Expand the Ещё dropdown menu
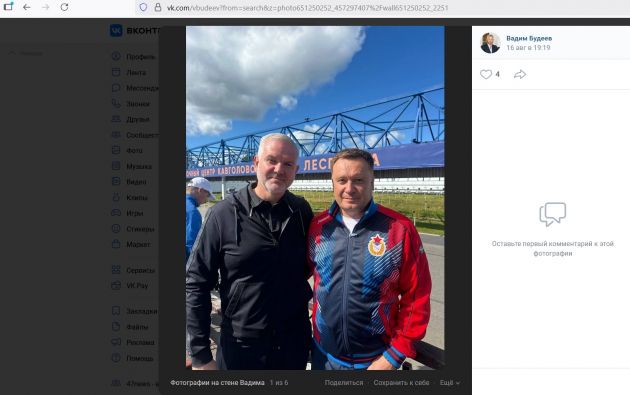 (x=450, y=383)
